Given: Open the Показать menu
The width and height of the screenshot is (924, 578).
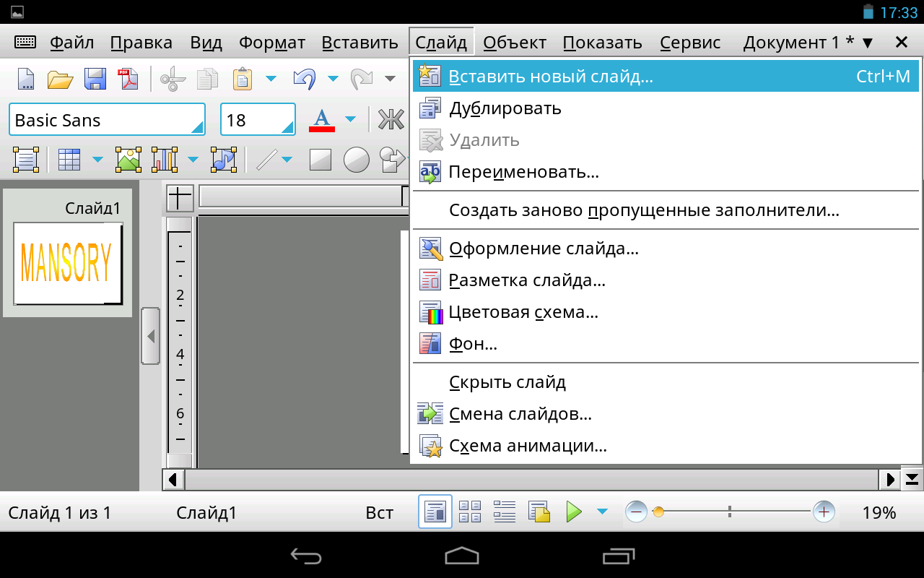Looking at the screenshot, I should [603, 43].
